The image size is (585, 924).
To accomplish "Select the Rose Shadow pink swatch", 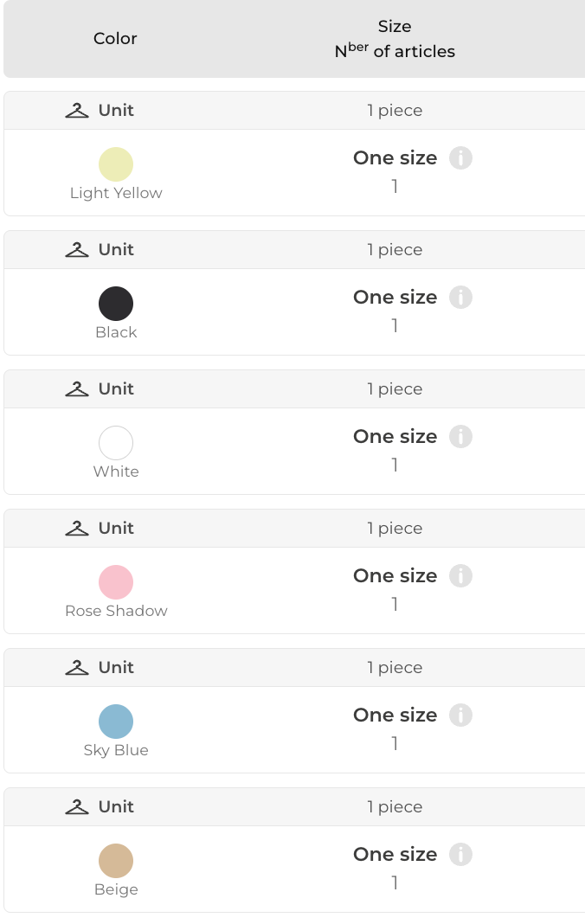I will [116, 582].
